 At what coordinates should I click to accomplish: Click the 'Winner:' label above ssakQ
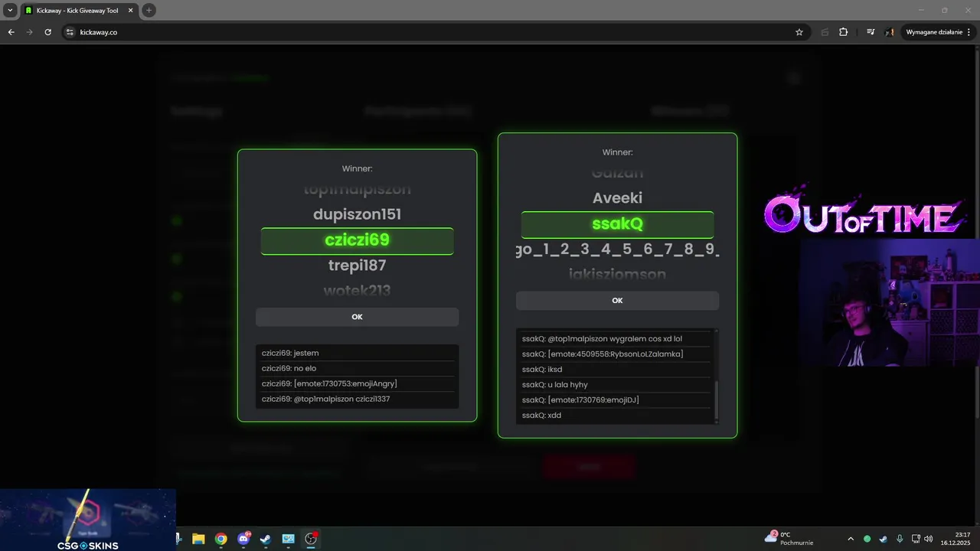617,152
